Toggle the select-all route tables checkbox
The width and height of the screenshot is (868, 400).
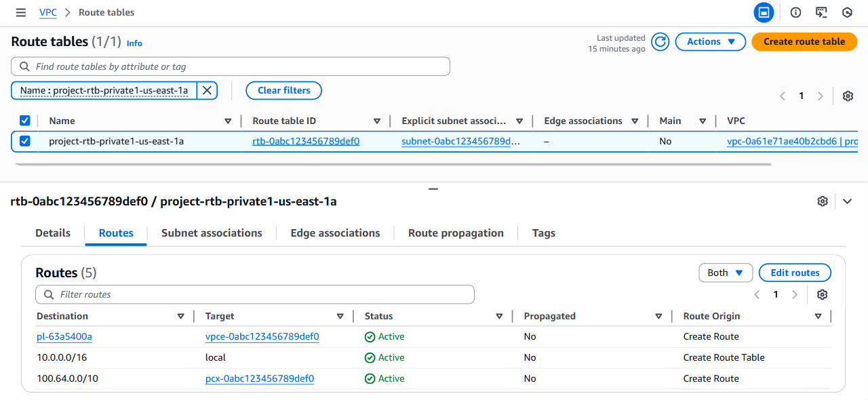click(25, 121)
